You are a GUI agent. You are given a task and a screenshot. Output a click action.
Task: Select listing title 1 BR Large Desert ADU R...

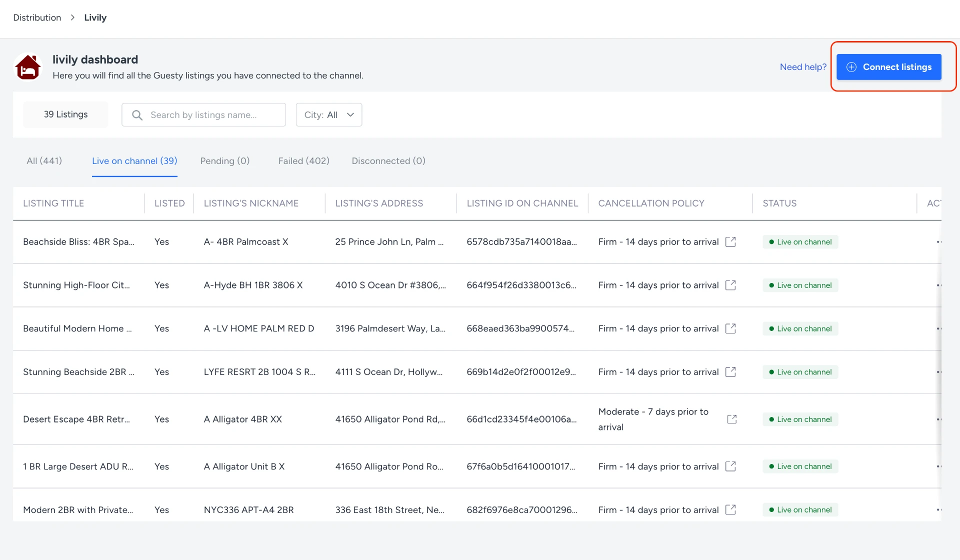[78, 466]
